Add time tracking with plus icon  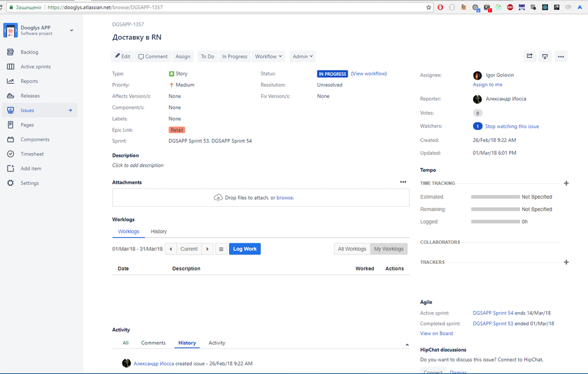click(566, 183)
